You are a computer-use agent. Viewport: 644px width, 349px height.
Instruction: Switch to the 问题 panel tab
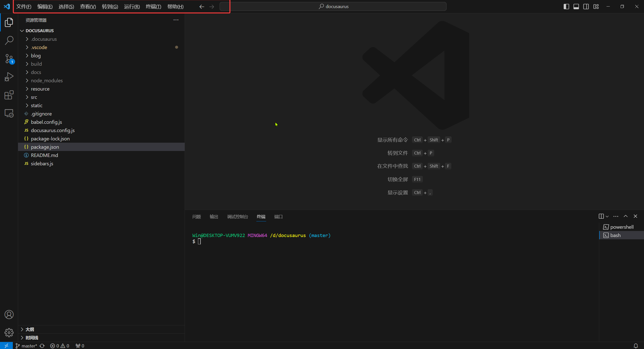pyautogui.click(x=196, y=217)
